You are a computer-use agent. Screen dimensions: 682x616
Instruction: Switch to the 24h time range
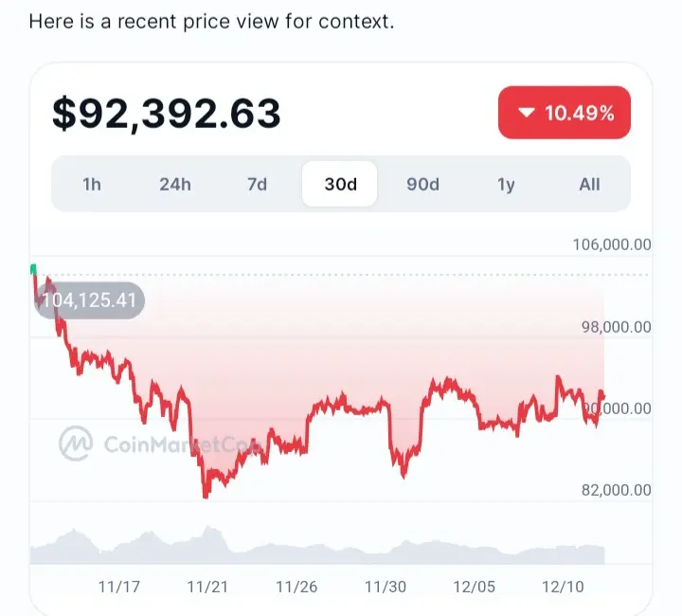coord(174,184)
